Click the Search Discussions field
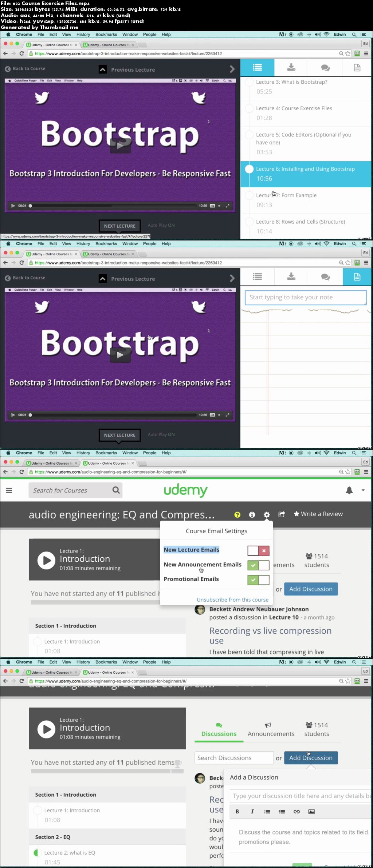 (234, 758)
